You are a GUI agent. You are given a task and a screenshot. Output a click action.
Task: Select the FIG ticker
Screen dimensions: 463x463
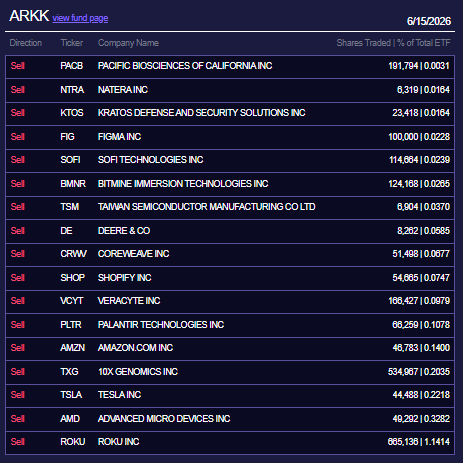click(x=67, y=137)
